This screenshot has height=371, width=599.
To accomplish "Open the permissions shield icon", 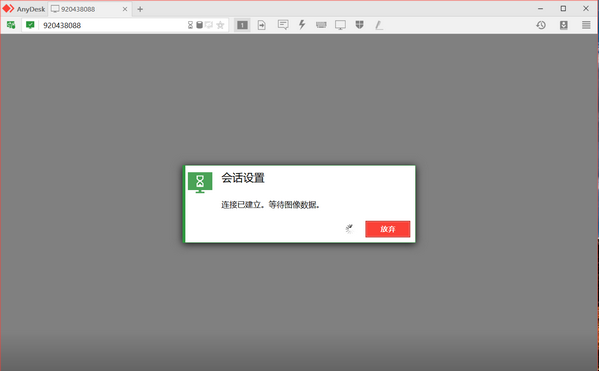I will [x=359, y=25].
